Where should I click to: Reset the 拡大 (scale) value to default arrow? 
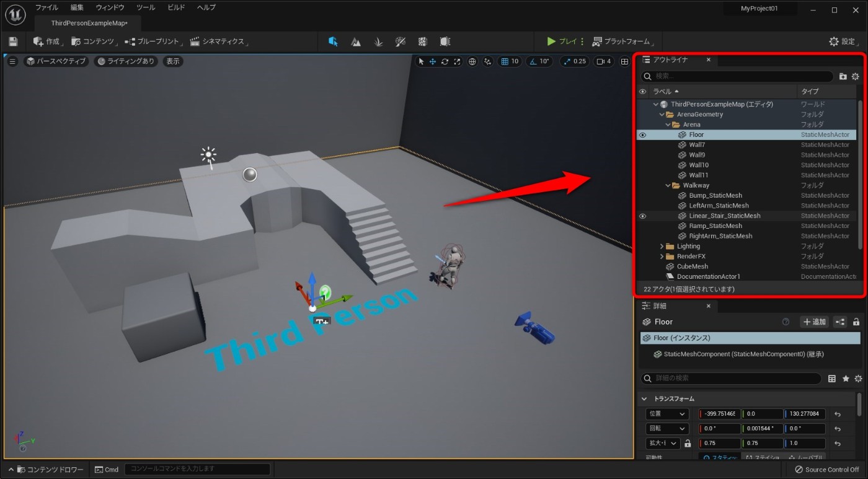point(837,444)
